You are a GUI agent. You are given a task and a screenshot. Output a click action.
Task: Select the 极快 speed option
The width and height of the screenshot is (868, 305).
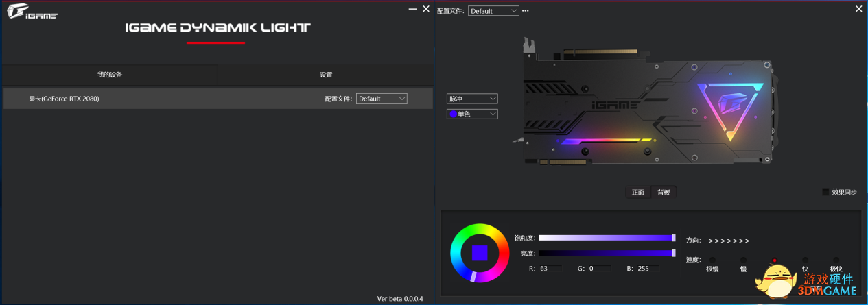pos(836,260)
